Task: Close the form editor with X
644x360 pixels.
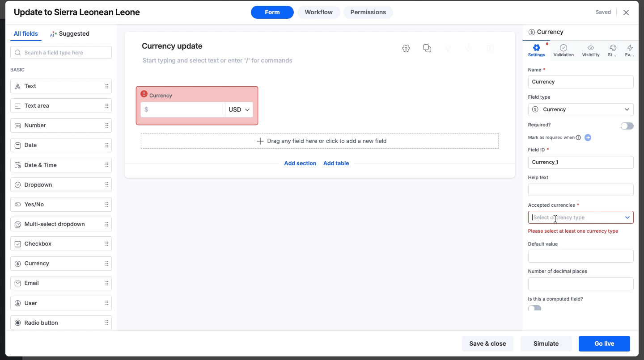Action: 626,13
